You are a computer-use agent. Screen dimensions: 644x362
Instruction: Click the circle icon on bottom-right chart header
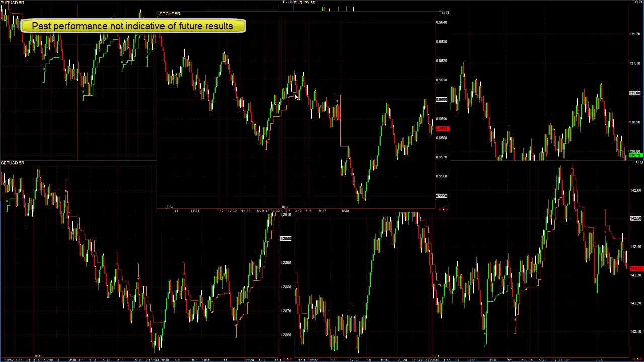click(637, 162)
